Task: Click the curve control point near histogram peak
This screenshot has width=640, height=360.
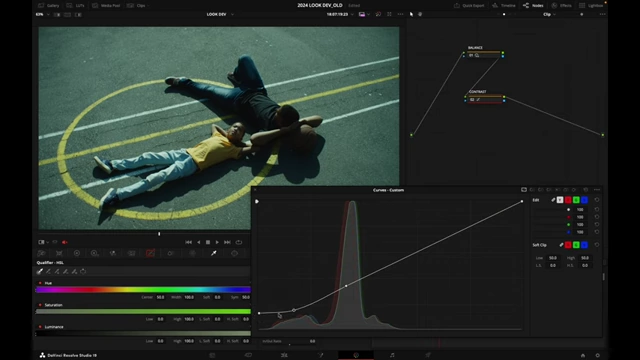Action: [x=346, y=286]
